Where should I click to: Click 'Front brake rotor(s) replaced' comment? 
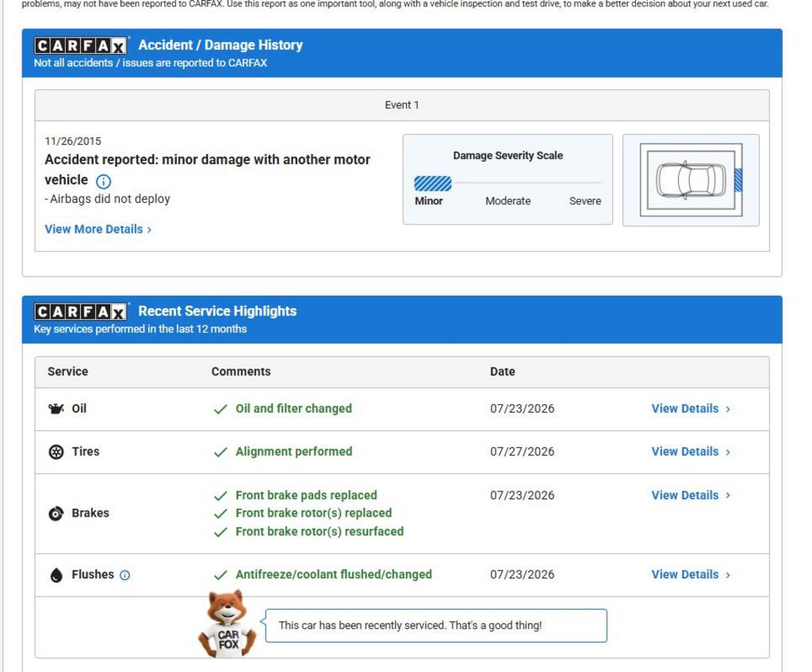point(314,513)
